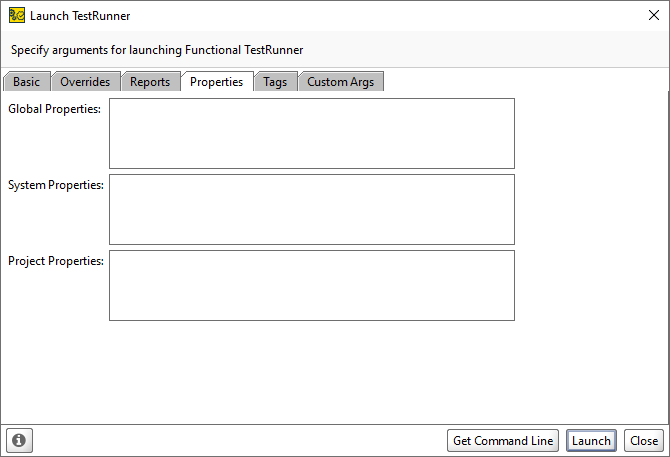This screenshot has height=457, width=670.
Task: Click the Launch TestRunner window title
Action: 80,16
